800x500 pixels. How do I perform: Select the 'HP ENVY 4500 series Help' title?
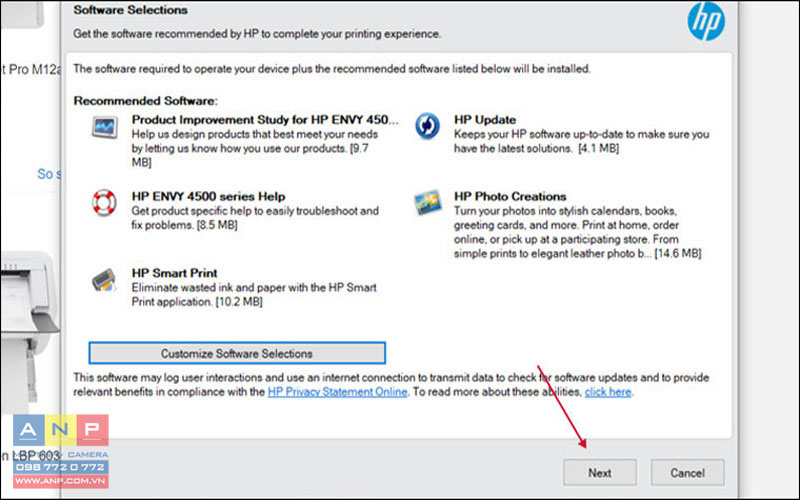tap(208, 196)
